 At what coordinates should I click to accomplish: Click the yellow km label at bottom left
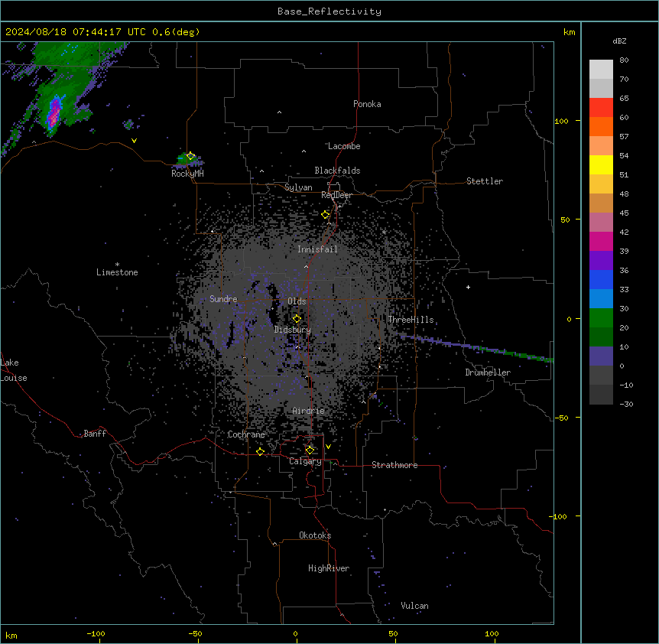11,635
